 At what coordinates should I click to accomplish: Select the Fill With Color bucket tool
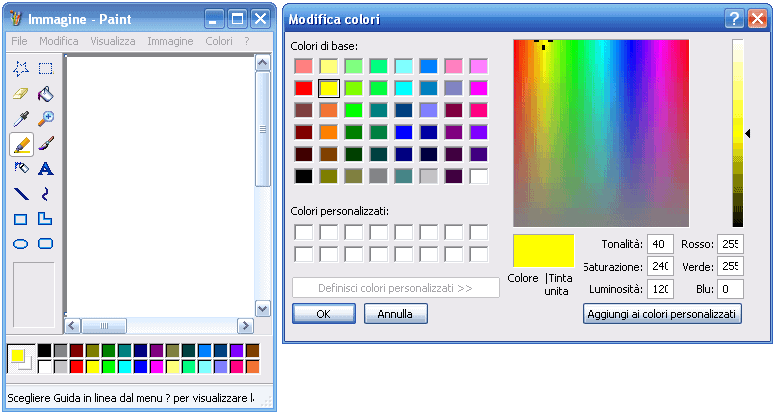coord(45,94)
